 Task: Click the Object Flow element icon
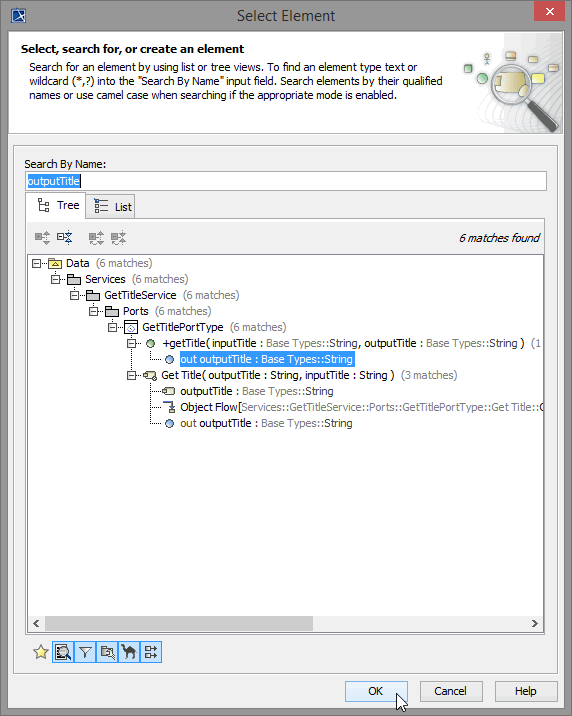coord(169,407)
